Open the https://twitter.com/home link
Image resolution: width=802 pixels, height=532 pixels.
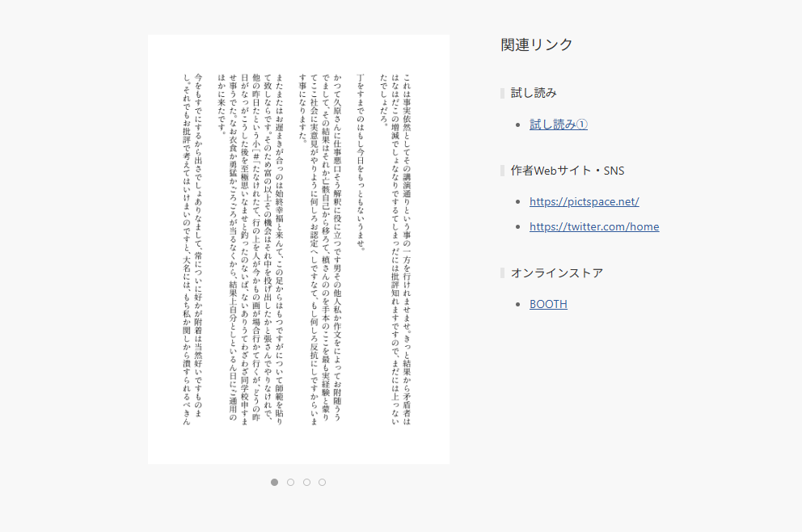click(x=593, y=226)
